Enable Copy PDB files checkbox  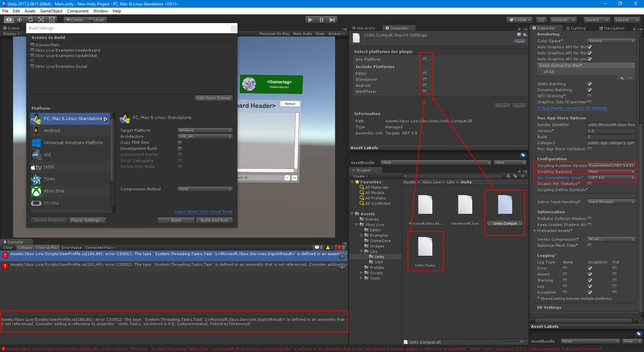tap(180, 142)
